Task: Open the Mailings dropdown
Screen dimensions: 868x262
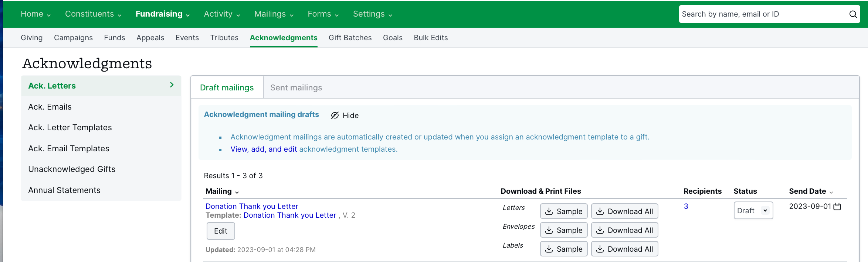Action: pyautogui.click(x=274, y=14)
